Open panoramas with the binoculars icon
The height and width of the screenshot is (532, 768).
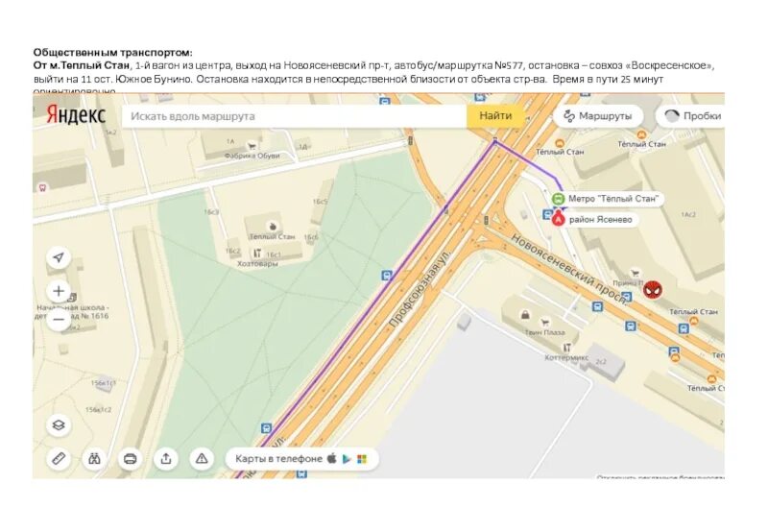[x=94, y=459]
